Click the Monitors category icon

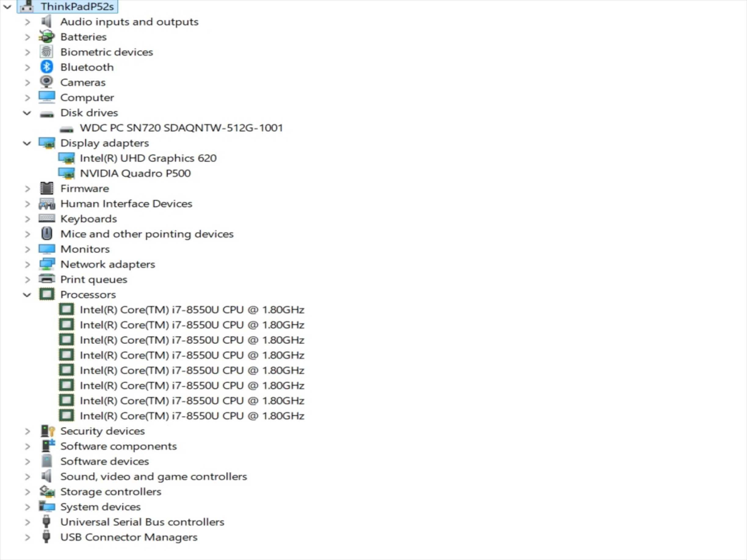point(47,249)
